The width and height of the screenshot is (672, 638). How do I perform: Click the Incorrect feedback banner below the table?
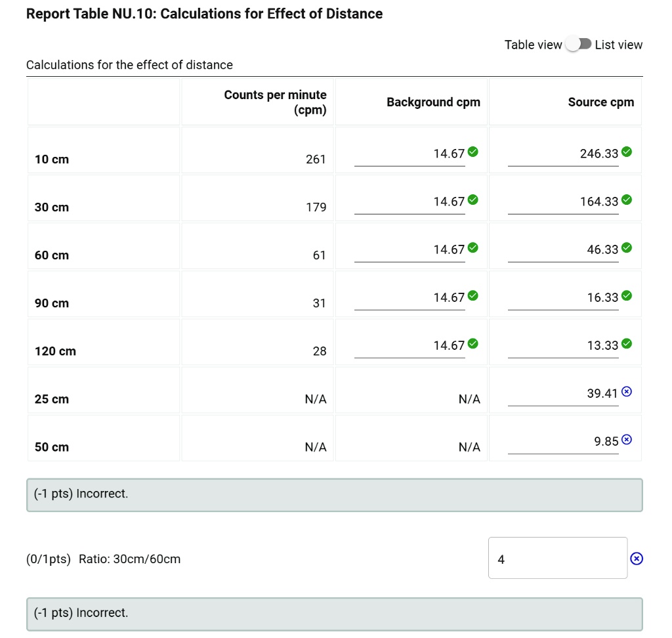coord(334,495)
